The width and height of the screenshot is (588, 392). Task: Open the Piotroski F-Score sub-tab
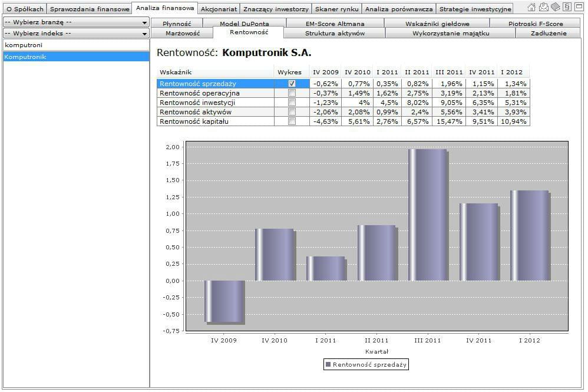[536, 24]
